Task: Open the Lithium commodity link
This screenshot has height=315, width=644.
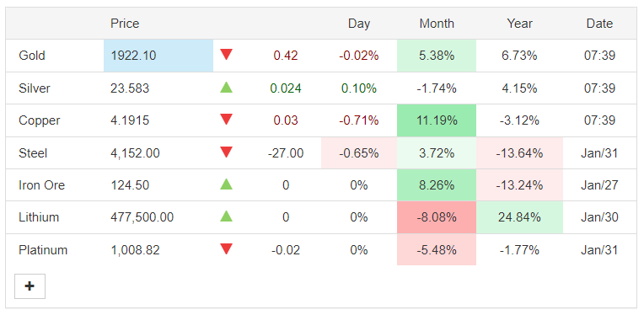Action: click(x=39, y=217)
